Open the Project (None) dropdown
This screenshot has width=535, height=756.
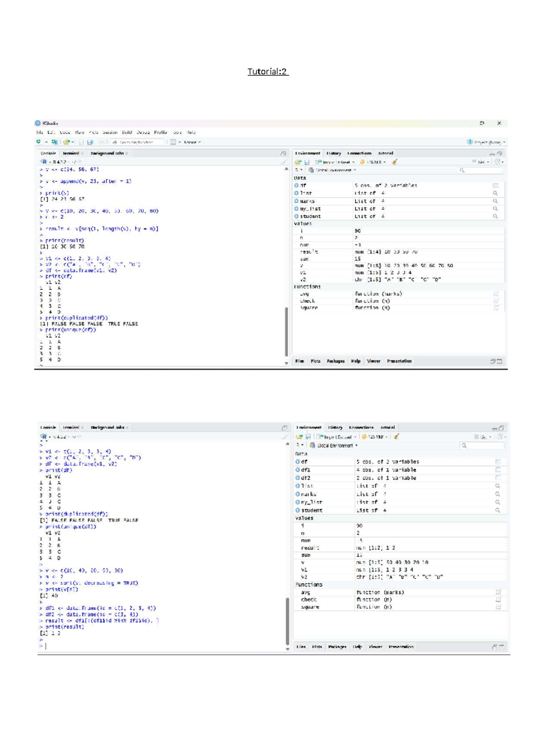pyautogui.click(x=486, y=142)
